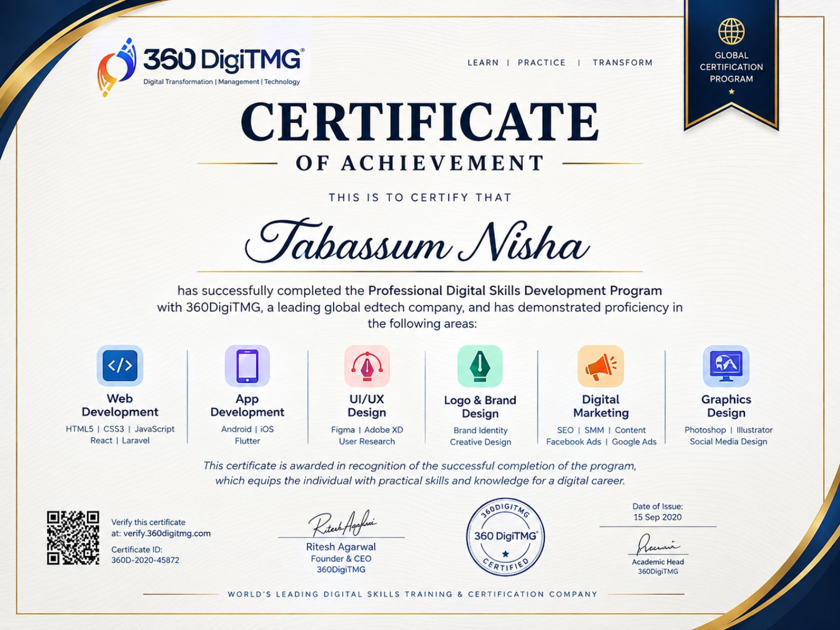Click the globe icon in the ribbon badge
The image size is (840, 630).
731,31
